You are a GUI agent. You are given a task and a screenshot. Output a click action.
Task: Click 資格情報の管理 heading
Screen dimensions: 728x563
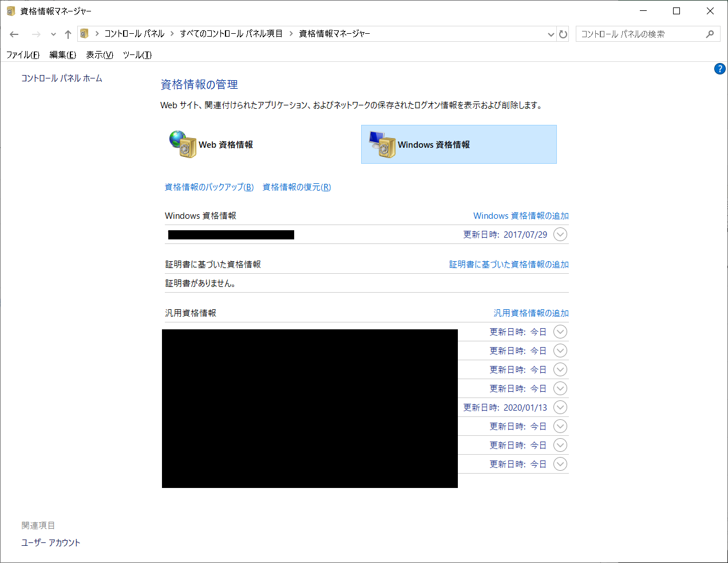(199, 85)
